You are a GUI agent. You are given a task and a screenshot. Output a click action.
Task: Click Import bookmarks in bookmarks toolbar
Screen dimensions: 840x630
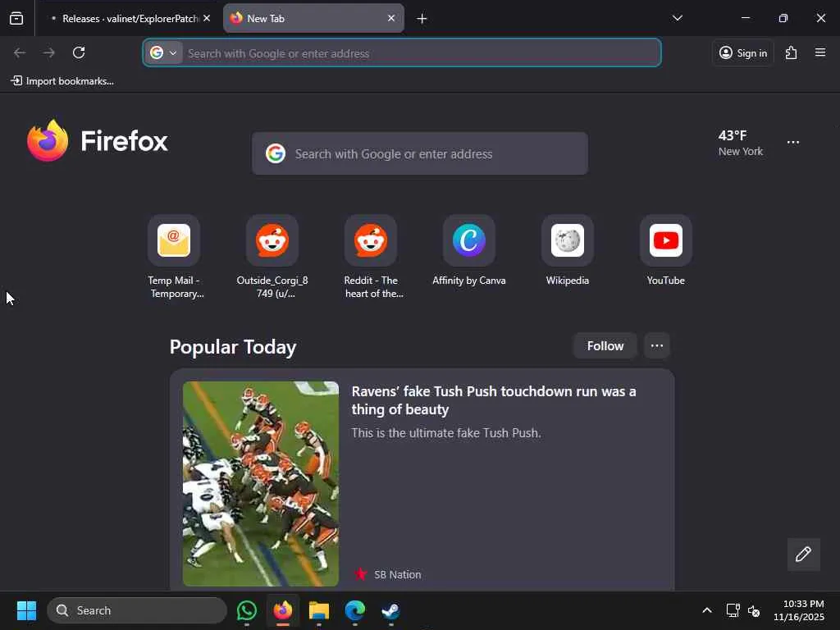(62, 81)
